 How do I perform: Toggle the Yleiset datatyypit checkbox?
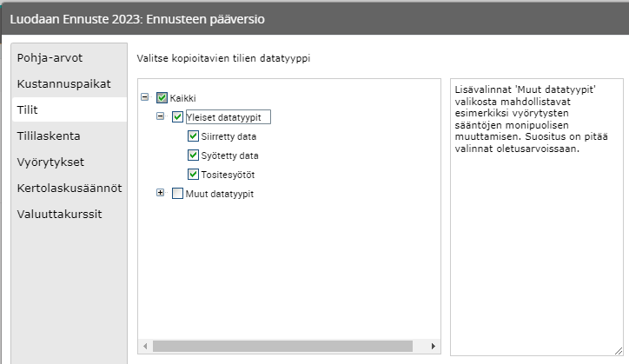point(178,117)
